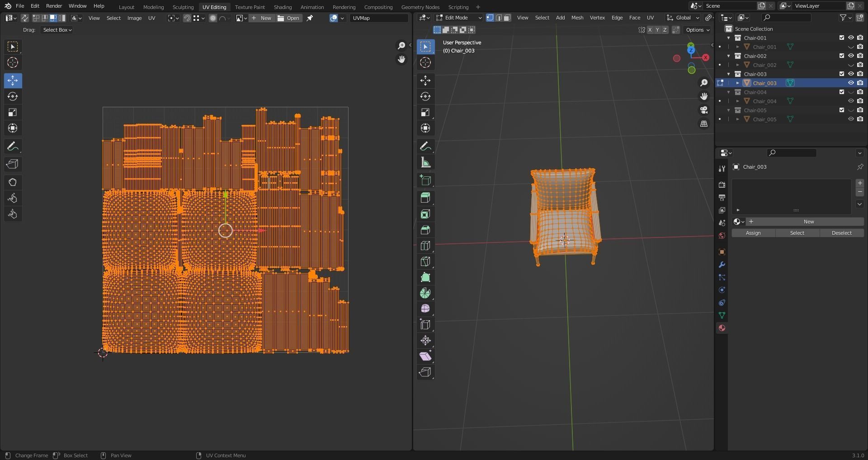
Task: Select the Shear tool
Action: pyautogui.click(x=425, y=356)
